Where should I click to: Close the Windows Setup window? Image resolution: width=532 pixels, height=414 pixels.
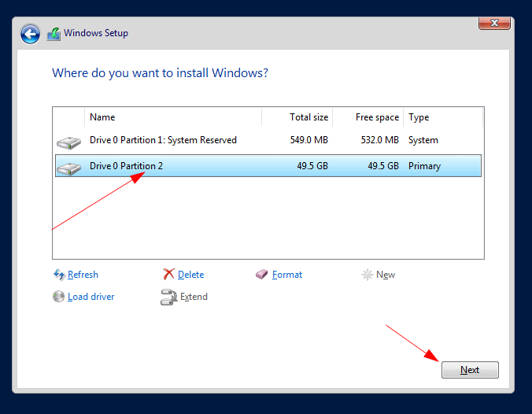click(494, 23)
